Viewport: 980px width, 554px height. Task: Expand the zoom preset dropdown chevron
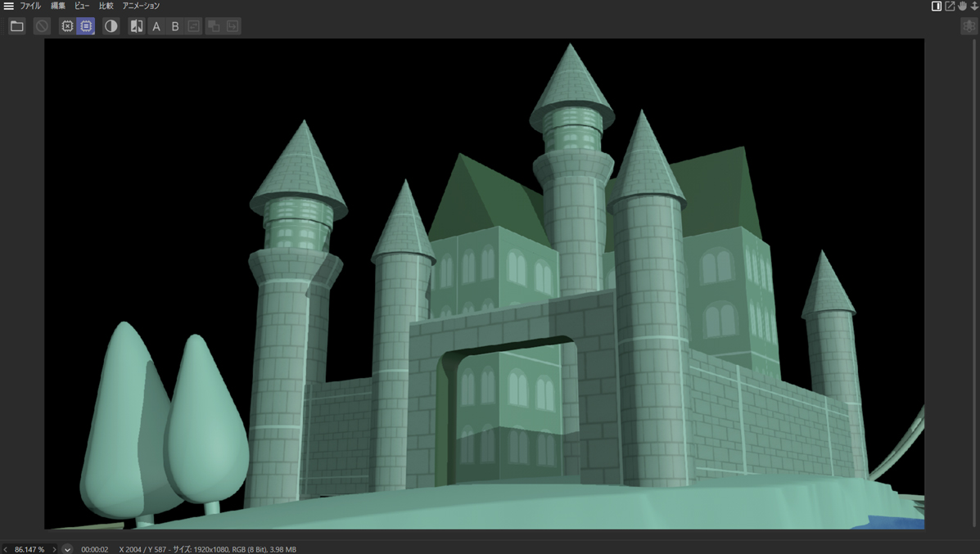(67, 549)
